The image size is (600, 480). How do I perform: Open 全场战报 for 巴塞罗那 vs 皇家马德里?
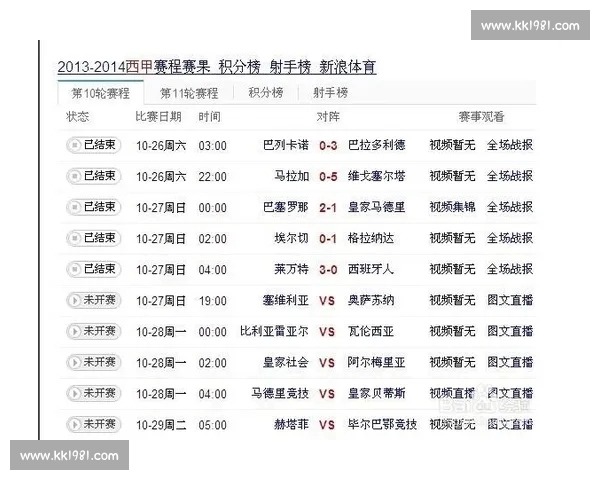(x=510, y=207)
